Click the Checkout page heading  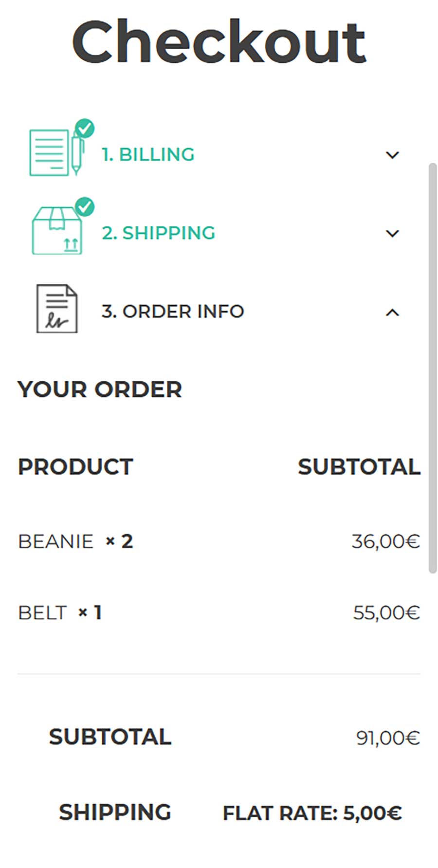point(219,42)
